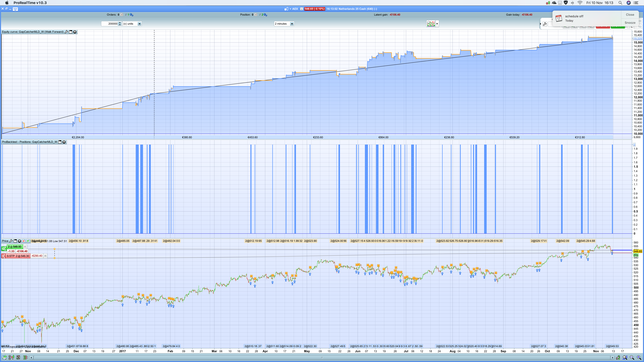This screenshot has width=644, height=362.
Task: Open the ProRealTime v10.3 app menu
Action: 30,3
